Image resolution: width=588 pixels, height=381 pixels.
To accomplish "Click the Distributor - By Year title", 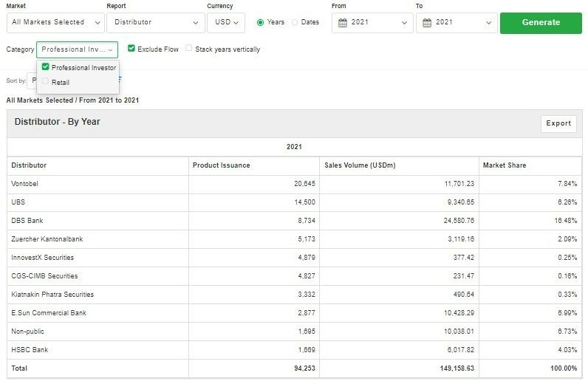I will click(x=58, y=122).
